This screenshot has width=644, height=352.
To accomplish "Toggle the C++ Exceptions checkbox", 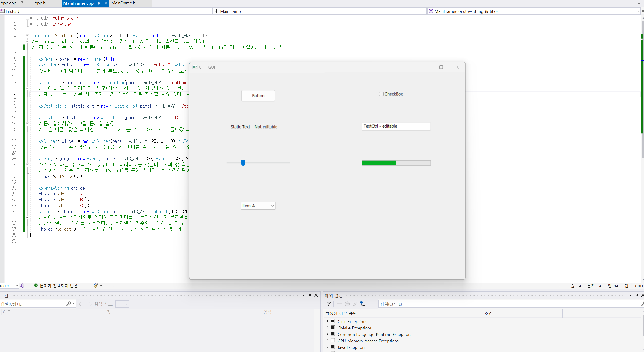I will [x=333, y=321].
